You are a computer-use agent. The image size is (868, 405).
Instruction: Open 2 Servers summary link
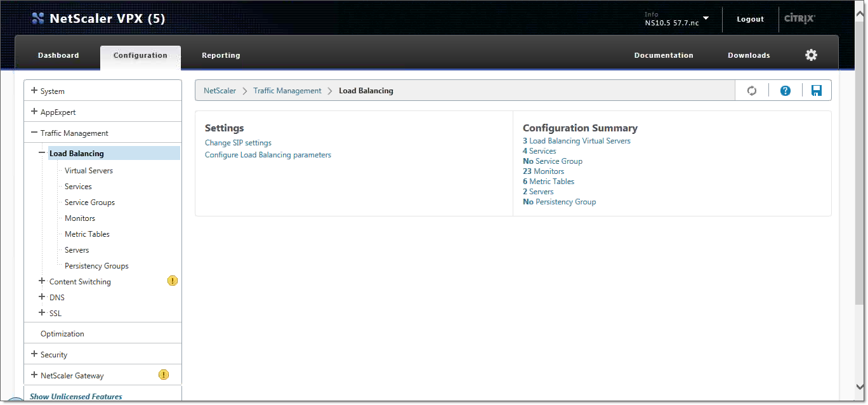538,192
